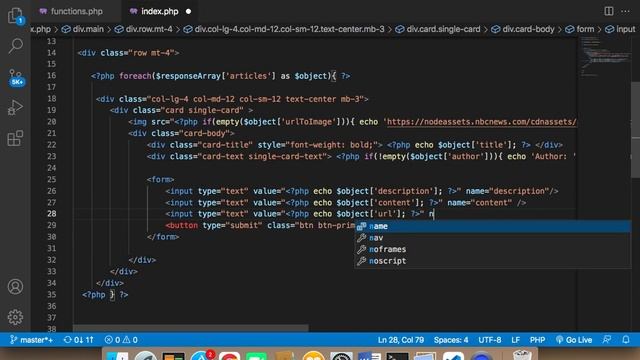Start the Go Live server
Viewport: 640px width, 360px height.
574,340
